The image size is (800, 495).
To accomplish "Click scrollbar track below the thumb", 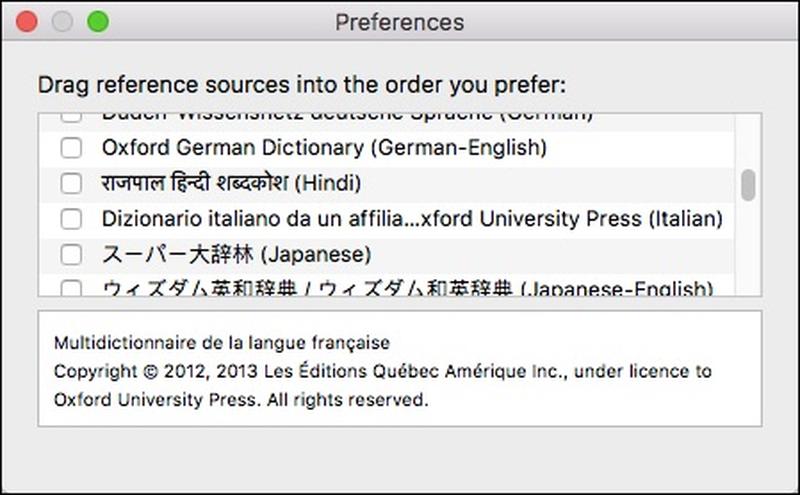I will pyautogui.click(x=748, y=249).
